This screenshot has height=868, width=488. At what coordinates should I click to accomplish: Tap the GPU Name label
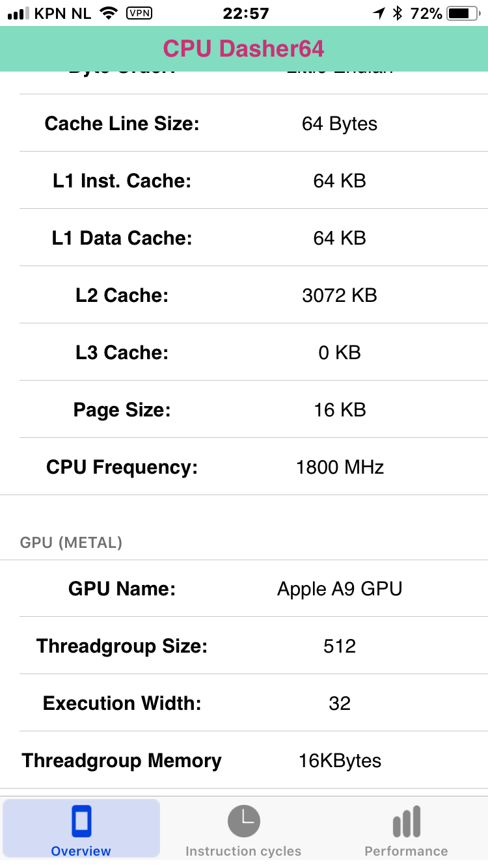[x=122, y=589]
